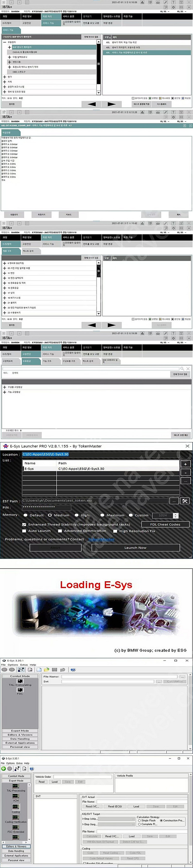Open the VCM module icon

[16, 796]
